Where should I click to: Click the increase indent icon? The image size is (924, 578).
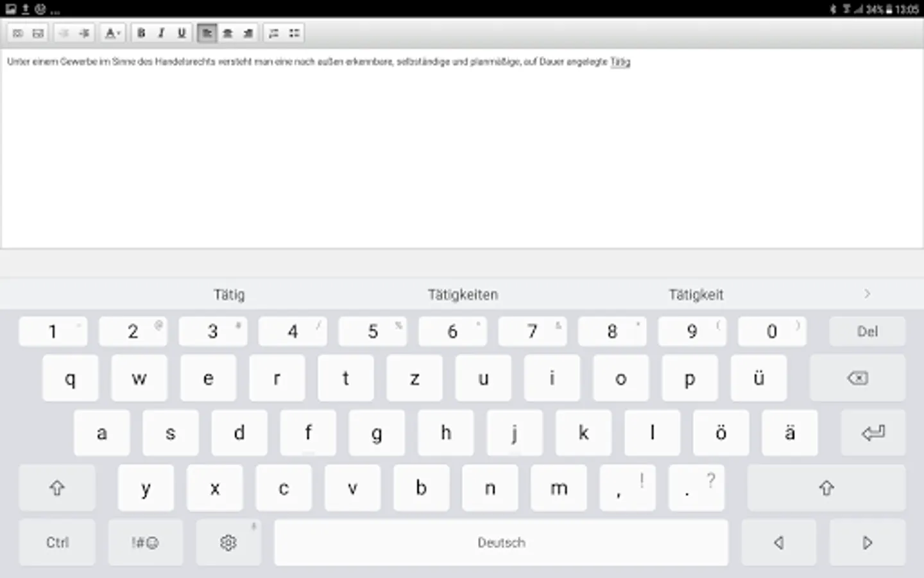click(84, 33)
